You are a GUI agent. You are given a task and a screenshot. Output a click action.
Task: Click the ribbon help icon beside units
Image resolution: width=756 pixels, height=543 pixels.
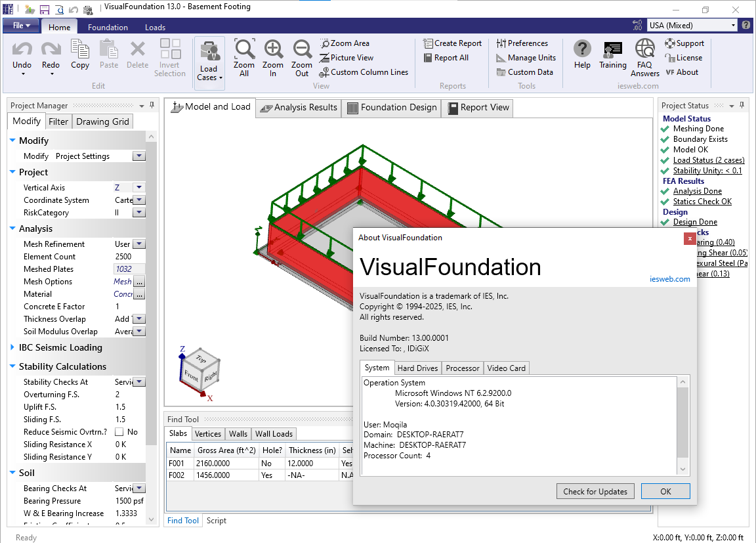[x=746, y=25]
